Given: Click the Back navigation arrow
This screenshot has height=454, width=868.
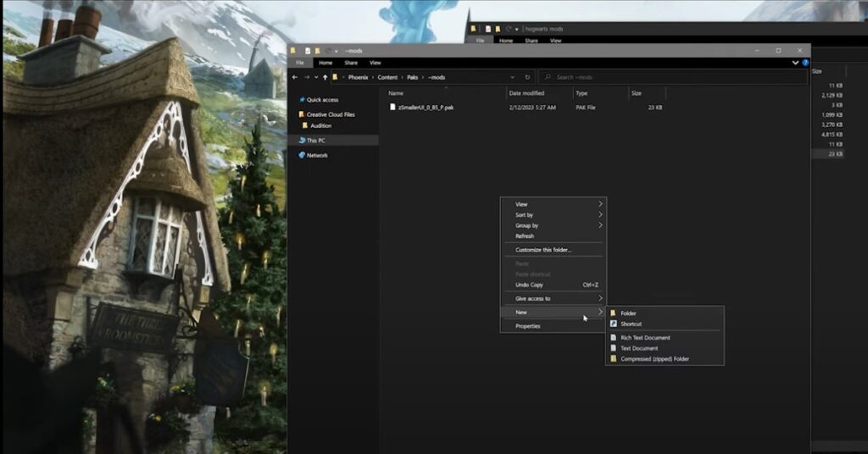Looking at the screenshot, I should (x=295, y=77).
